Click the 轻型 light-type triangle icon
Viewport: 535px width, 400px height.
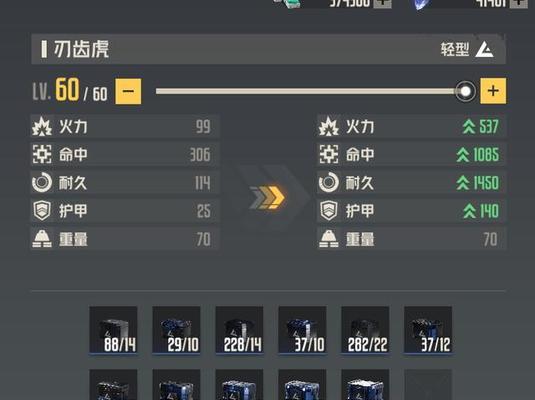pos(485,49)
